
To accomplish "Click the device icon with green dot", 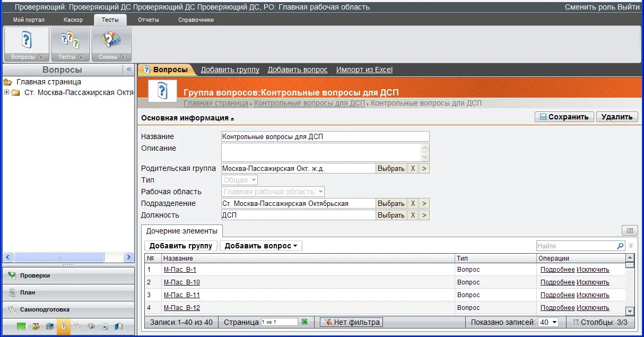I will (x=105, y=326).
